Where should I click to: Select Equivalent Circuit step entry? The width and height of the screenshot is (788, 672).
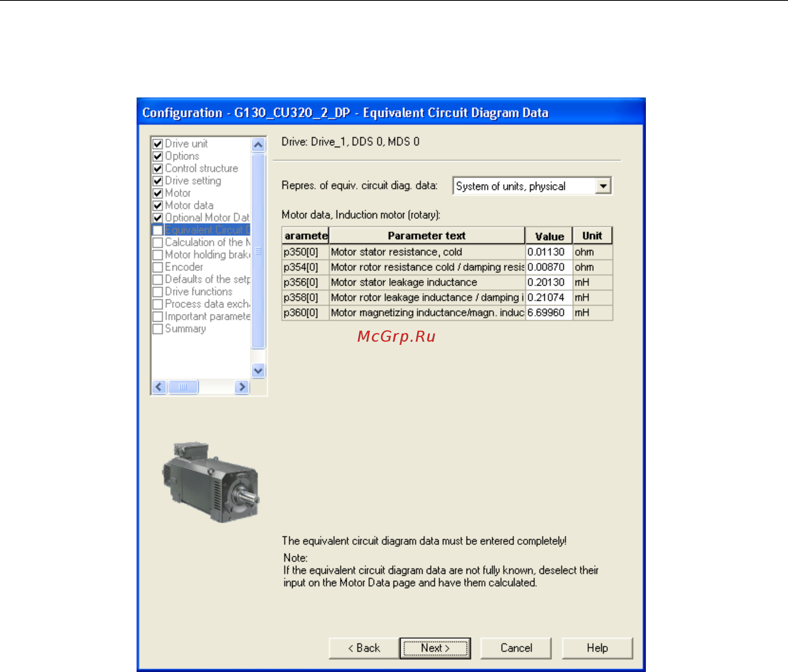point(207,230)
